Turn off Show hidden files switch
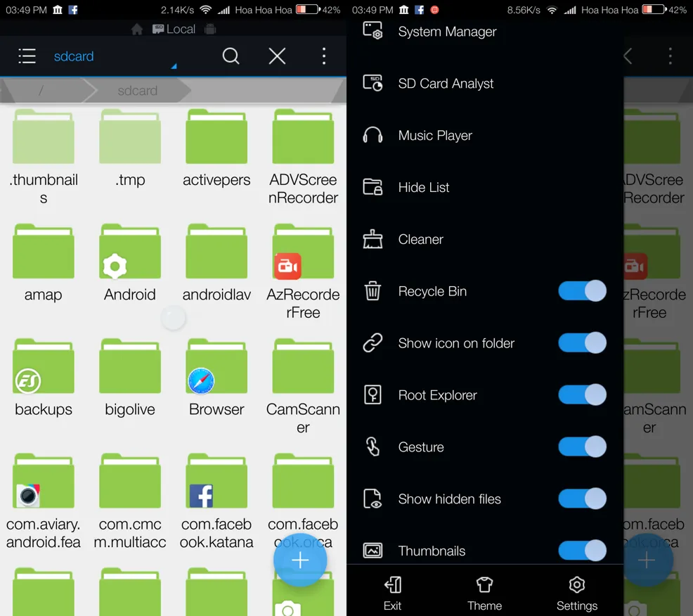The image size is (693, 616). (x=582, y=499)
